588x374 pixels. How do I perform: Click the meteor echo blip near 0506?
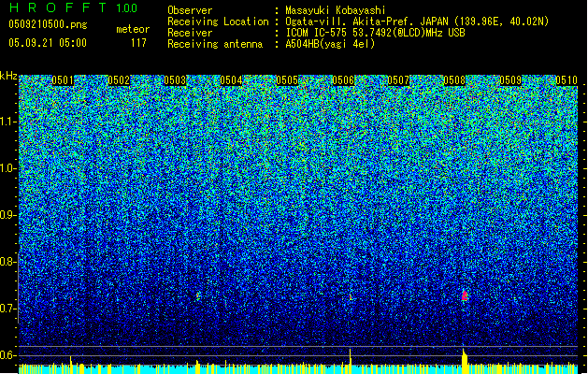(351, 297)
